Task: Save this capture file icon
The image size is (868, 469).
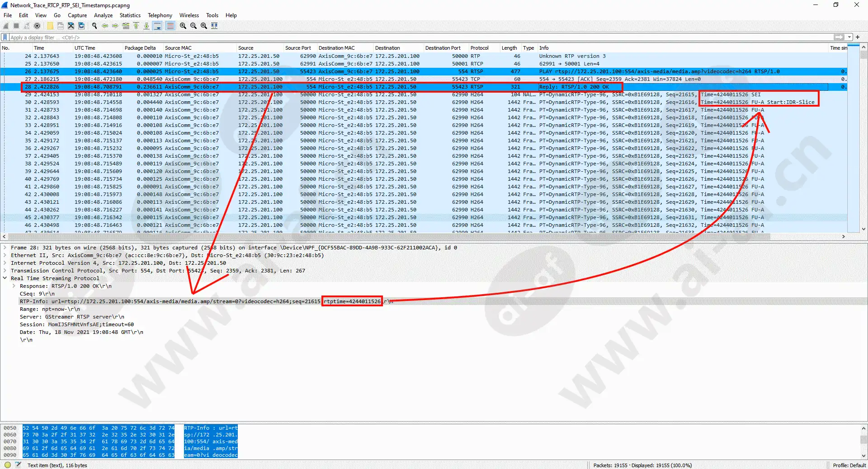Action: point(61,26)
